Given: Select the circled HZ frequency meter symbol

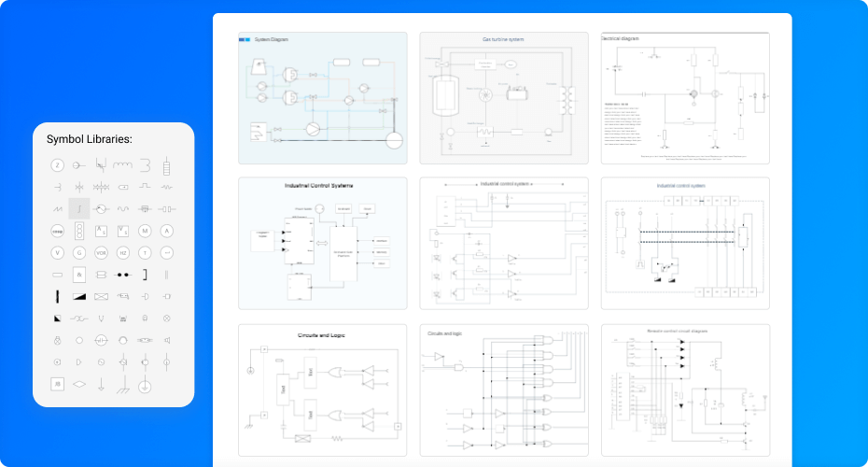Looking at the screenshot, I should (123, 252).
